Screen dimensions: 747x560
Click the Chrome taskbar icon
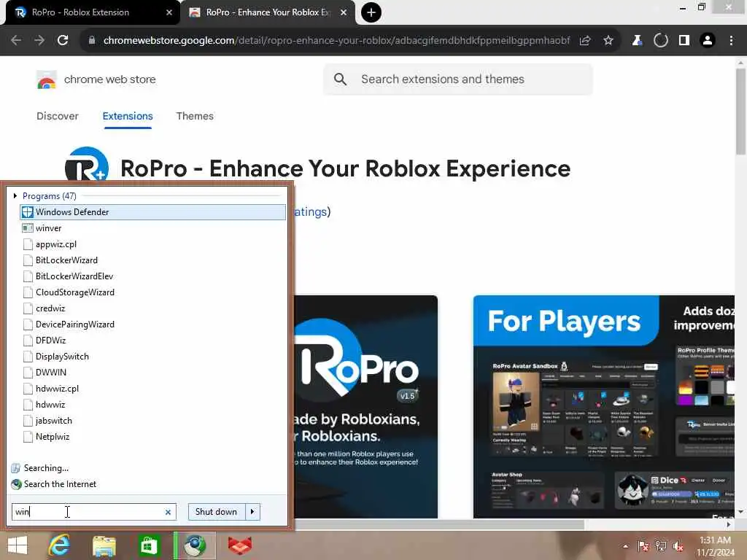click(195, 545)
